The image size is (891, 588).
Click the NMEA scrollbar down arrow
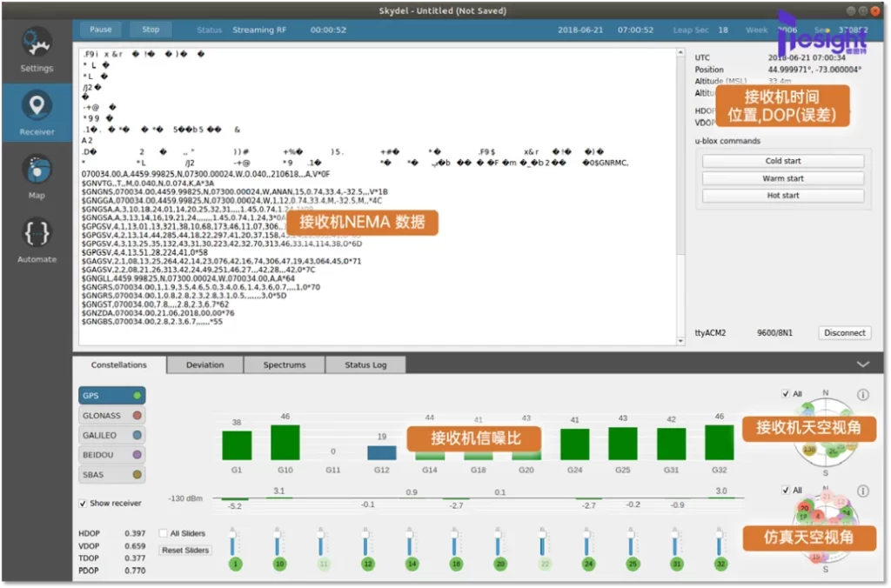click(680, 341)
